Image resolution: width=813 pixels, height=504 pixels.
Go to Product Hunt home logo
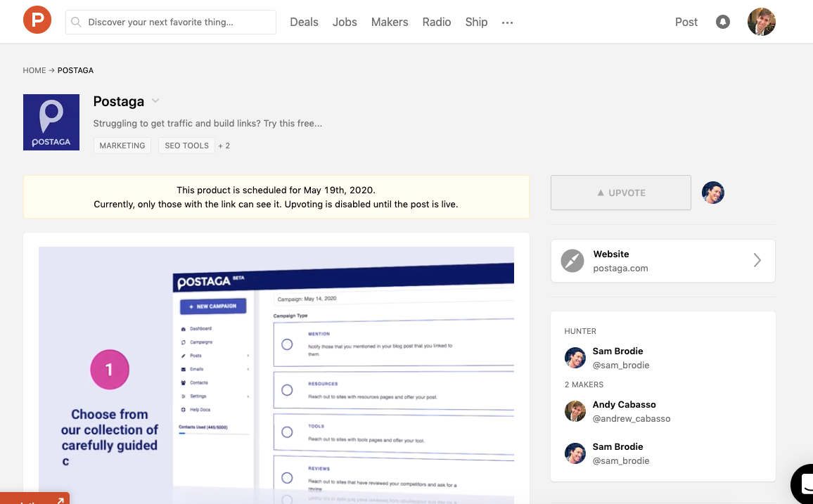point(37,20)
